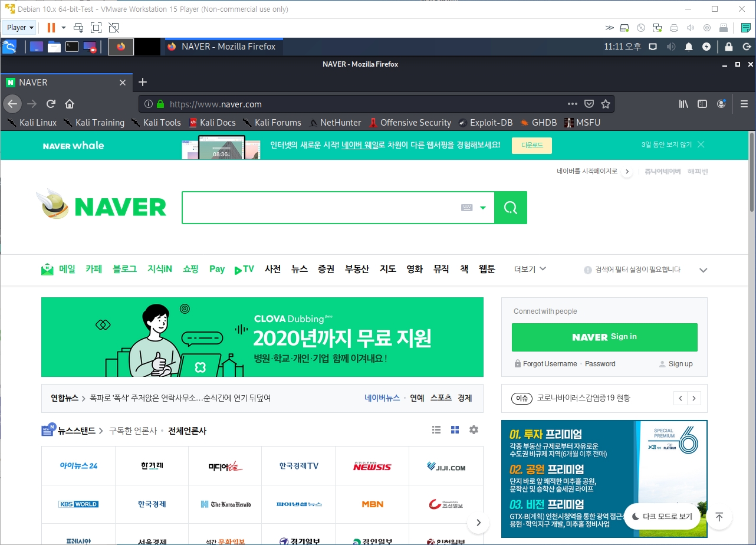This screenshot has height=545, width=756.
Task: Go to Firefox home page icon
Action: 70,104
